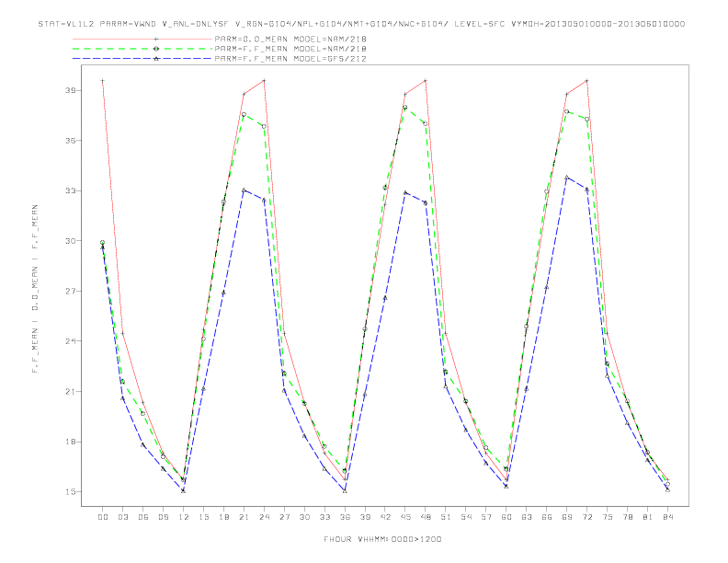Viewport: 728px width, 563px height.
Task: Click x-axis hour label 60
Action: coord(506,517)
